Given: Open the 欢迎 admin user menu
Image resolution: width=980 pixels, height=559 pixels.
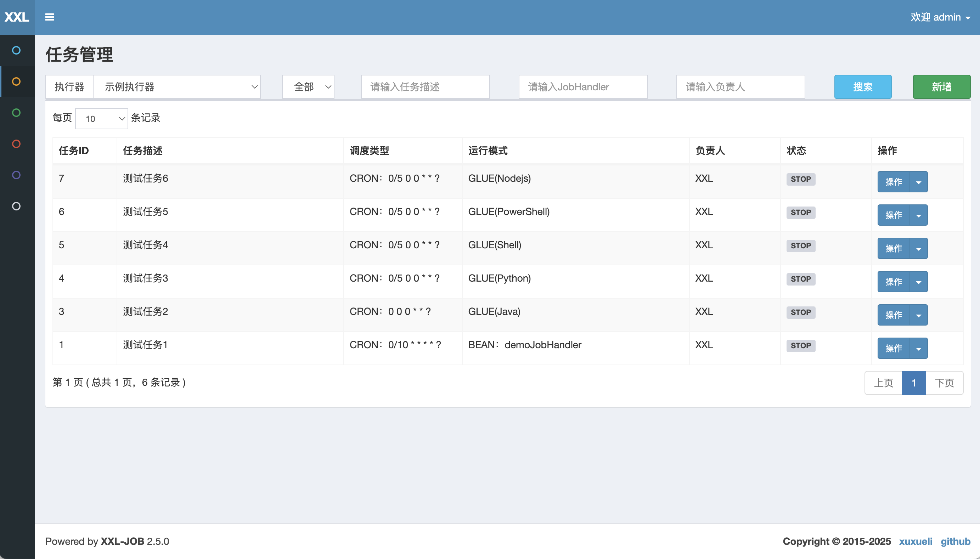Looking at the screenshot, I should 940,17.
